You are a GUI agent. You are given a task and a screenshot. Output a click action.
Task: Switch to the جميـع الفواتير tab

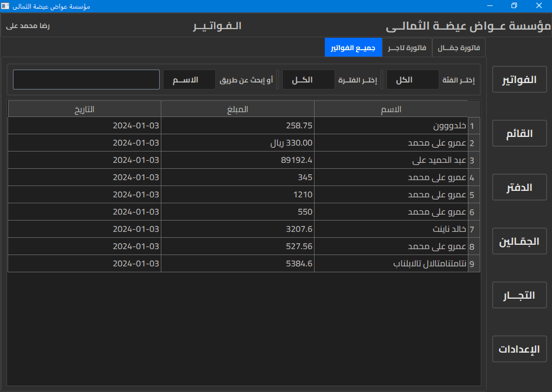pos(353,47)
